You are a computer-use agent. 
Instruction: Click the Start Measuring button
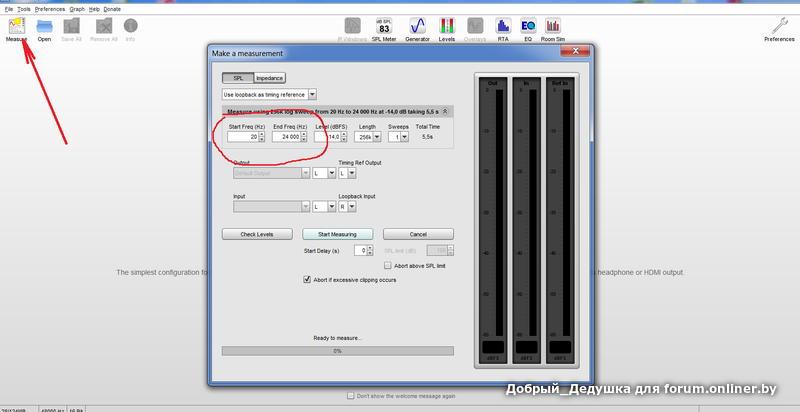click(337, 234)
